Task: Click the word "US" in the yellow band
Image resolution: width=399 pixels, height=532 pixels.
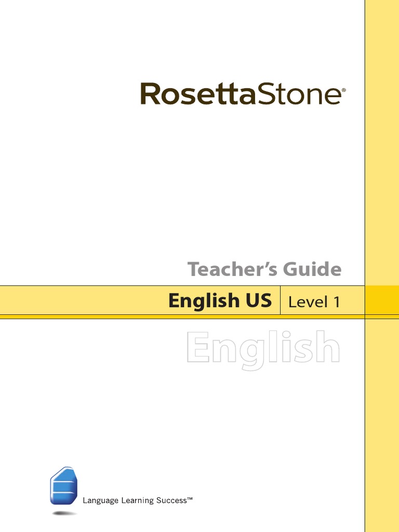Action: pyautogui.click(x=259, y=301)
